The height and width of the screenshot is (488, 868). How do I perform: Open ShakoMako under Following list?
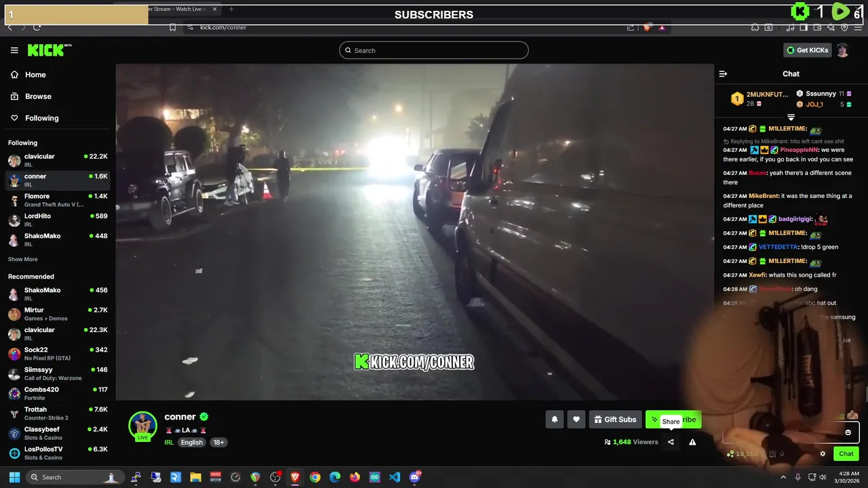coord(58,239)
